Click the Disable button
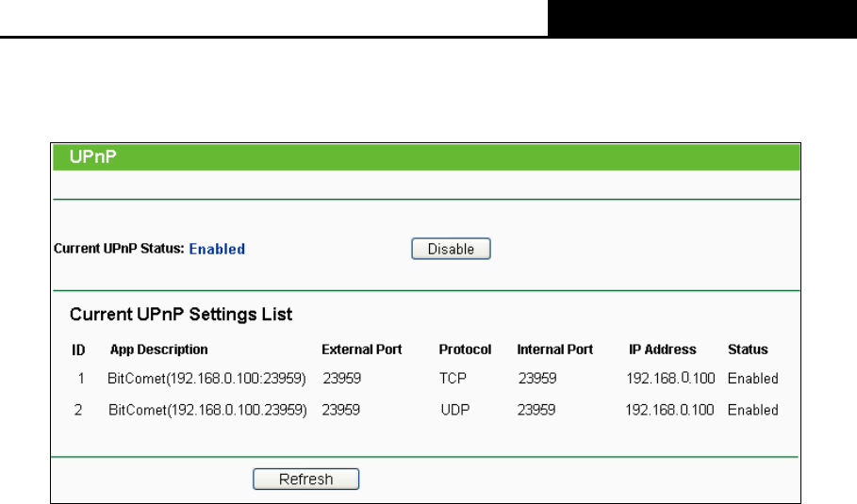The width and height of the screenshot is (857, 504). click(x=451, y=249)
